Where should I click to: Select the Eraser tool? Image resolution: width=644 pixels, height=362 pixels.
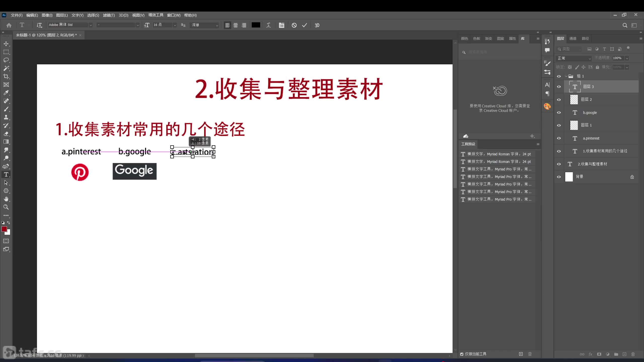coord(6,134)
